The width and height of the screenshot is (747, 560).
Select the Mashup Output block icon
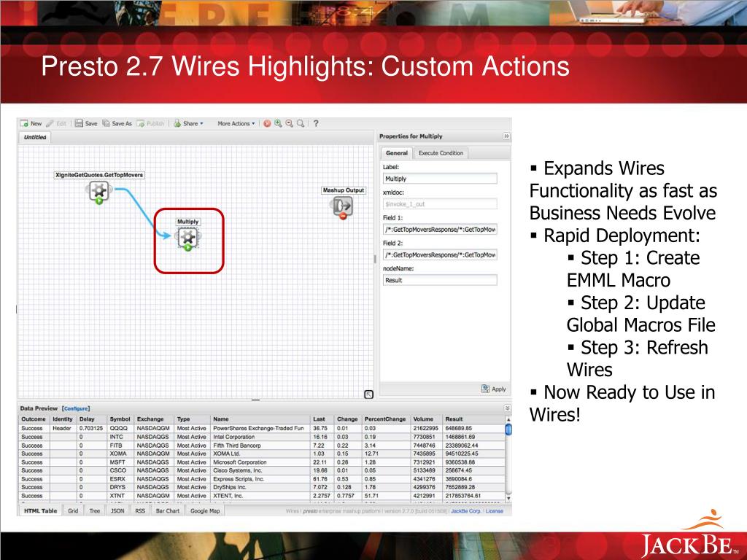click(x=342, y=206)
